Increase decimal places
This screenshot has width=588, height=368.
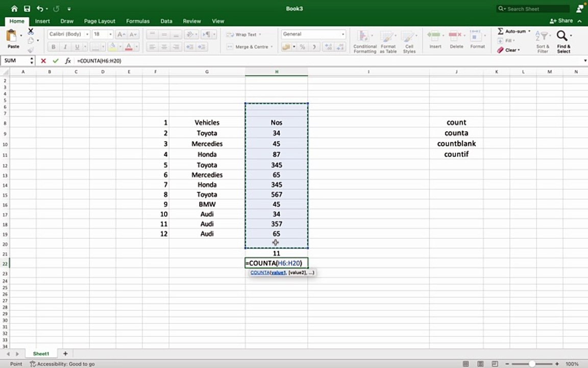328,47
